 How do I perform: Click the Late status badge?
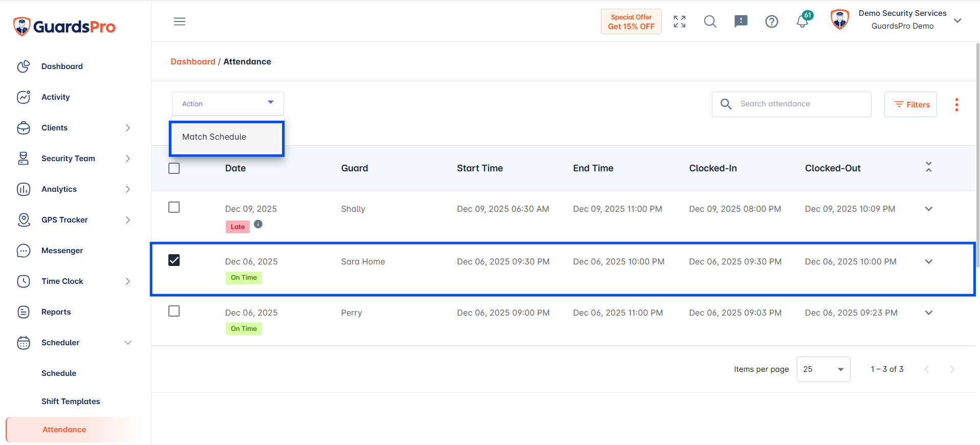point(237,227)
